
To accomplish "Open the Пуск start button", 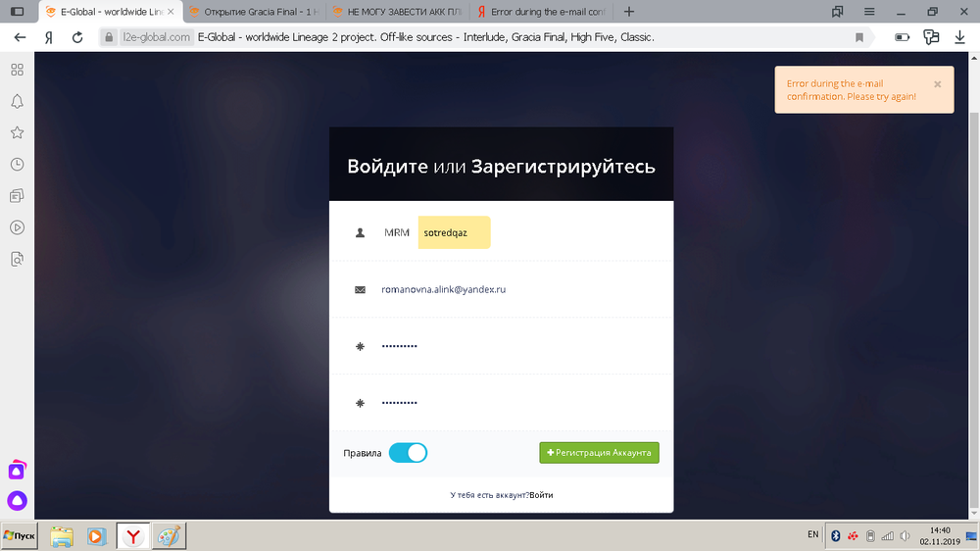I will (x=20, y=536).
